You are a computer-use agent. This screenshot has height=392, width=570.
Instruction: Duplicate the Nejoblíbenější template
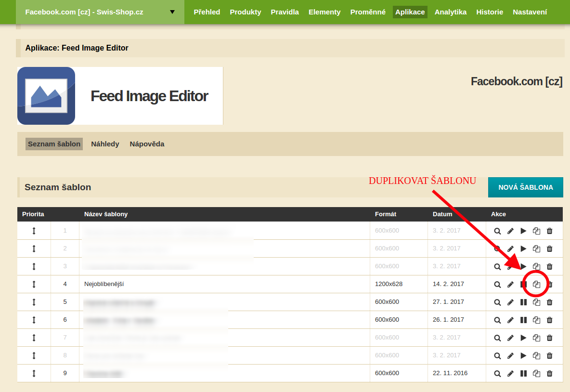pyautogui.click(x=537, y=284)
